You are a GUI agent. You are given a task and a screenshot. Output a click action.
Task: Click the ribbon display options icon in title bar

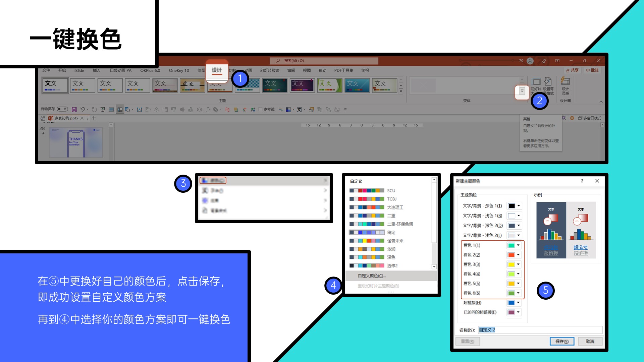pos(557,61)
